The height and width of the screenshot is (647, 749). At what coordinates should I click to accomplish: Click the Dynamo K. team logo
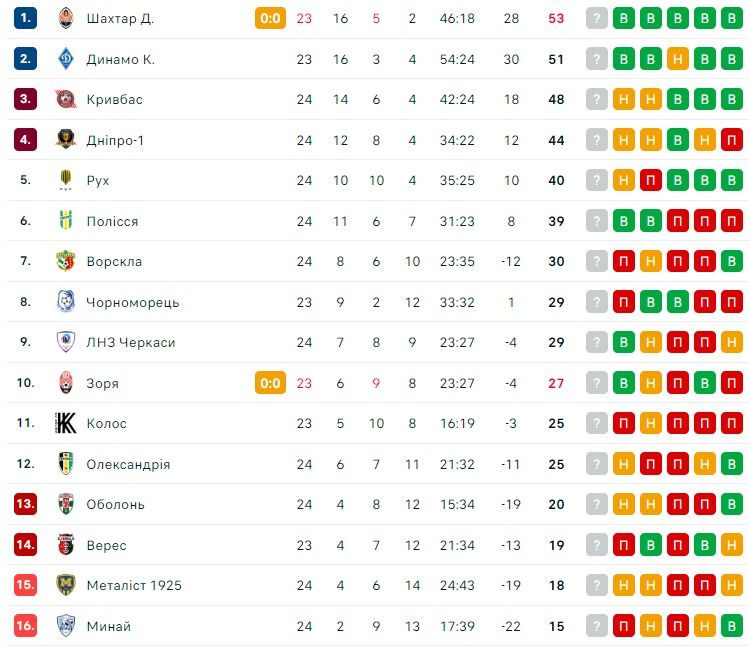(66, 59)
